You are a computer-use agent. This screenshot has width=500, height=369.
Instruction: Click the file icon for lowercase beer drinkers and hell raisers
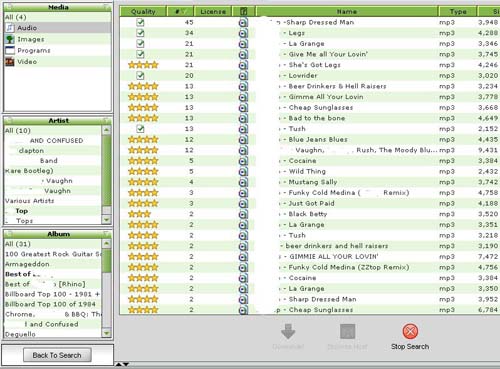243,246
